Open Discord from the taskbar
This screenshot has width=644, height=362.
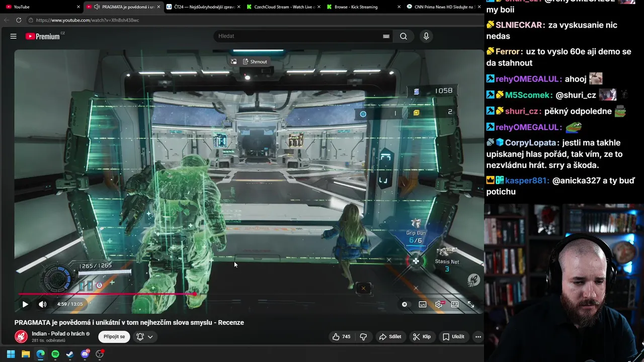85,354
